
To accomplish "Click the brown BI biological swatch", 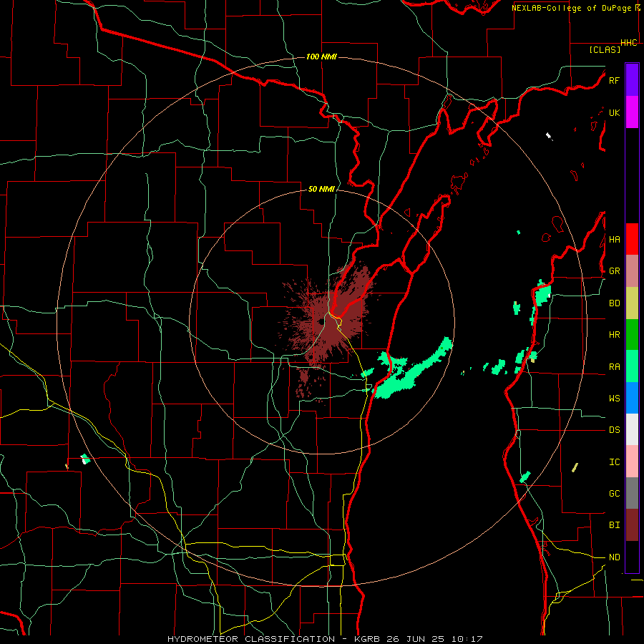I will pyautogui.click(x=632, y=525).
